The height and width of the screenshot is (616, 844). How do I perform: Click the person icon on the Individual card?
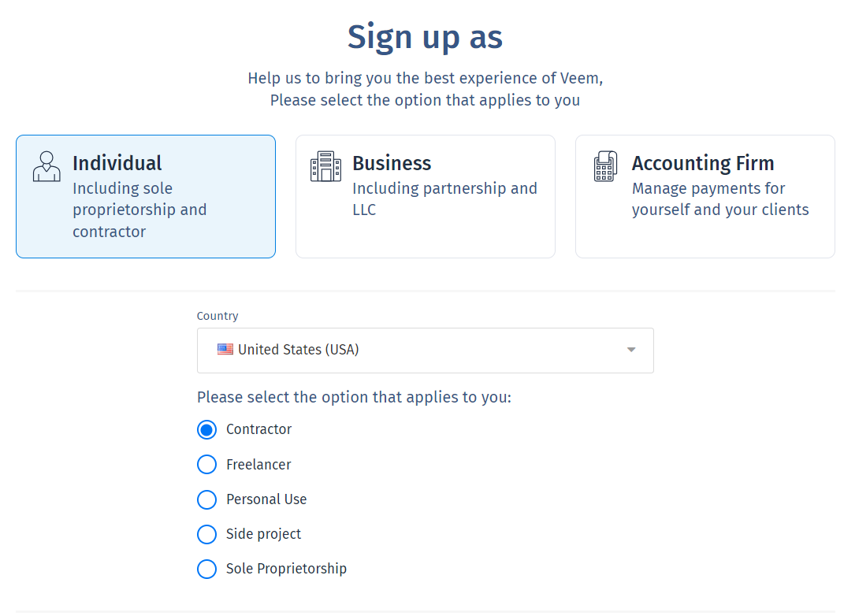pos(46,165)
